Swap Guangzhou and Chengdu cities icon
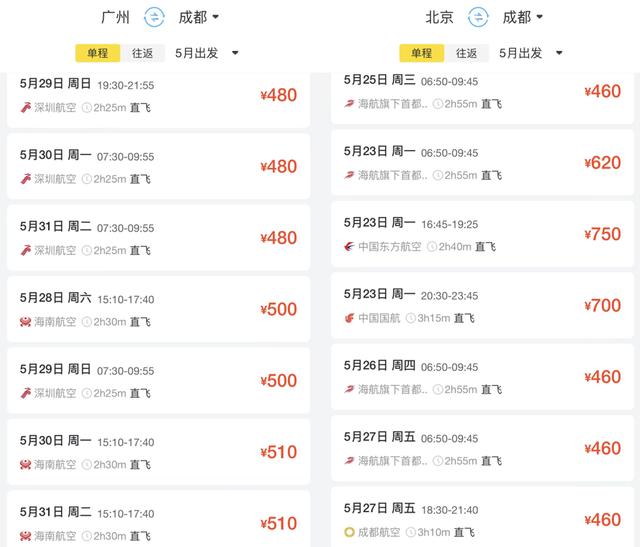 [x=154, y=17]
